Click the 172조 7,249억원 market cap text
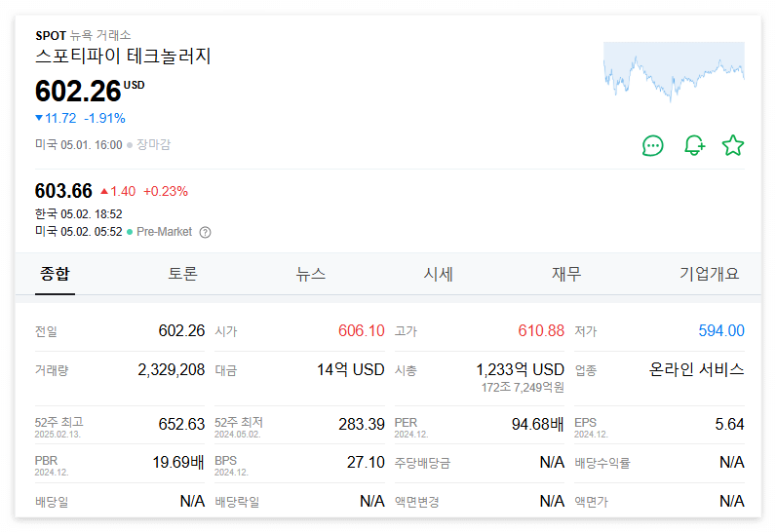This screenshot has width=776, height=532. point(523,388)
